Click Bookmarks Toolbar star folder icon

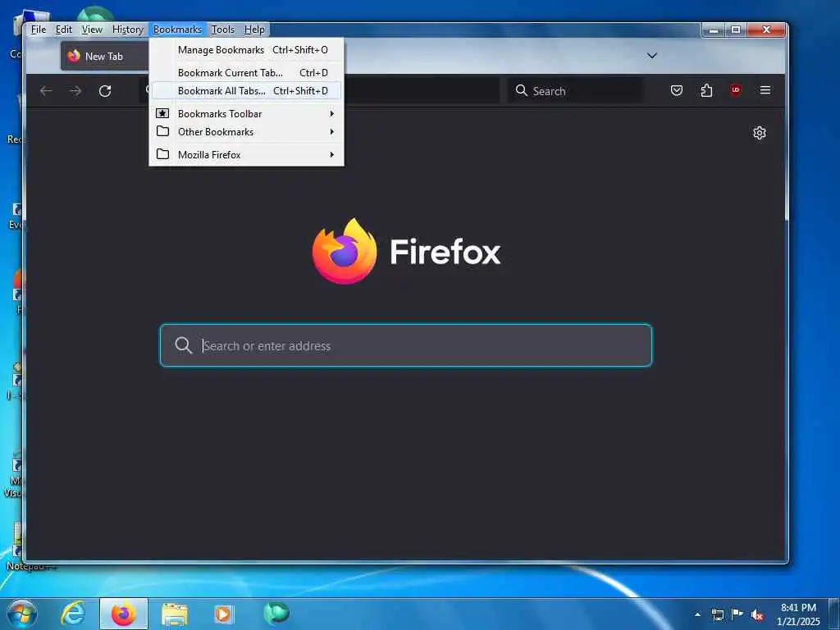[162, 113]
